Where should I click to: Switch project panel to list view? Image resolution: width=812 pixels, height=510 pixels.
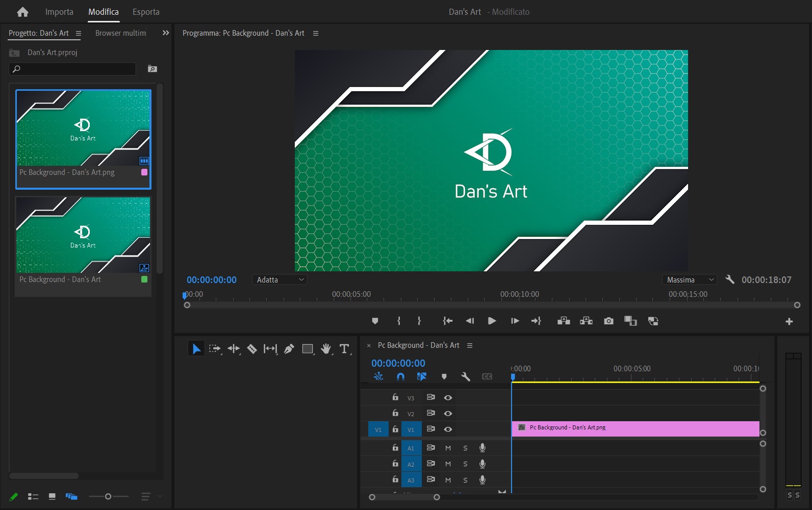pos(33,496)
